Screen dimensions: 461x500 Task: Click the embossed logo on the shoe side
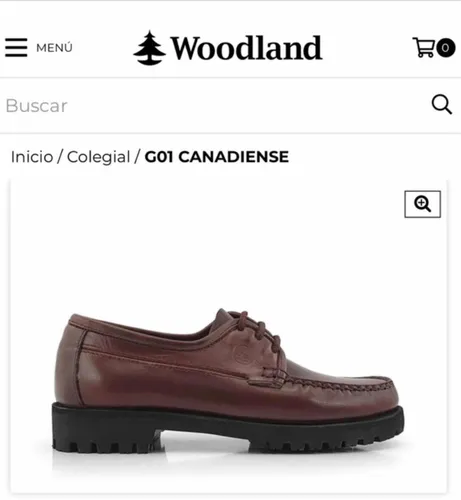click(244, 354)
